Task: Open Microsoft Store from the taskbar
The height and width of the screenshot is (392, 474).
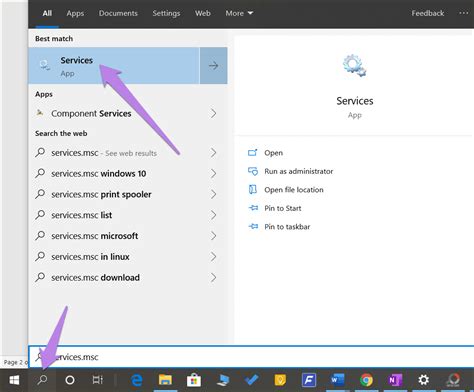Action: point(194,380)
